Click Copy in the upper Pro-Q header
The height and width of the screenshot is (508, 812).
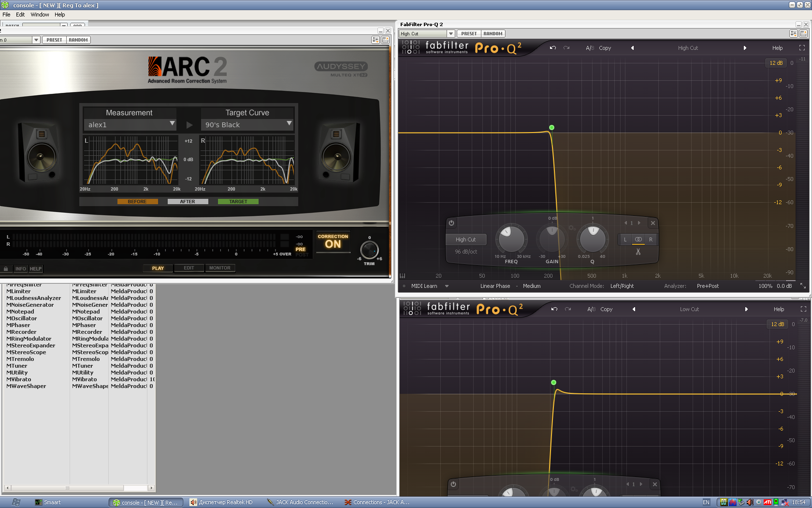coord(605,48)
